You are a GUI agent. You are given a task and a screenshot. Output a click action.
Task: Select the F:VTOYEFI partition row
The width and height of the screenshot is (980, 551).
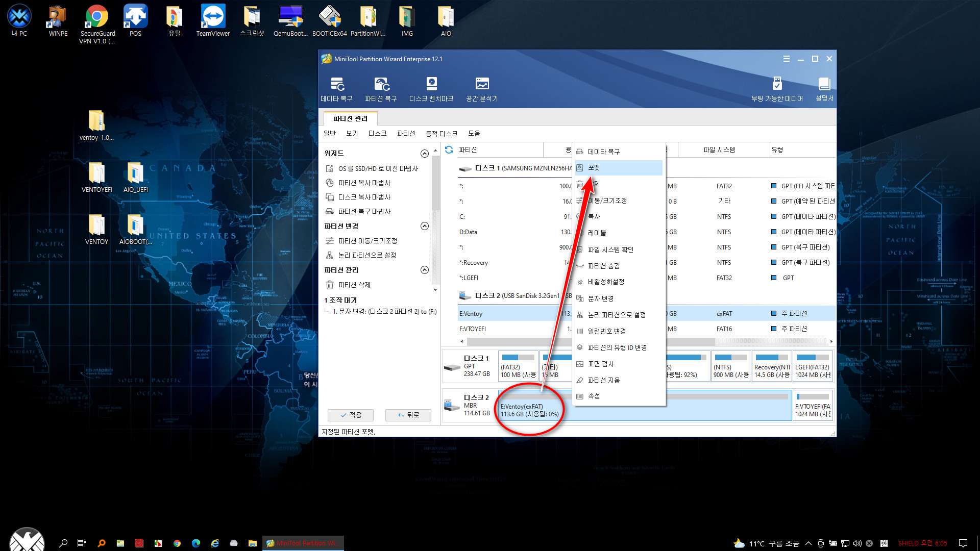[x=646, y=329]
